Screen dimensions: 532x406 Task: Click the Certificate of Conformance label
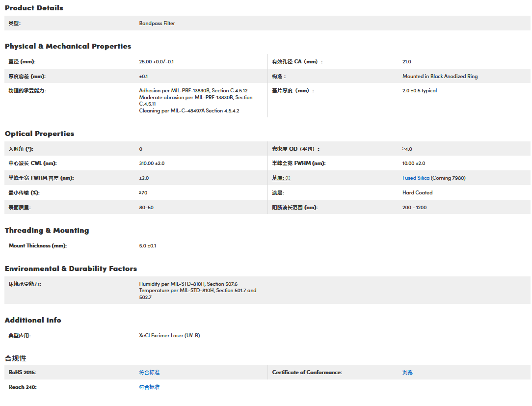307,373
